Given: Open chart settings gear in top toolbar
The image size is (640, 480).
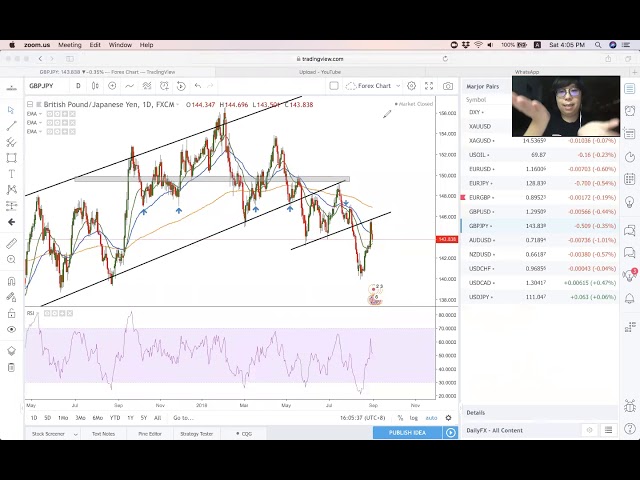Looking at the screenshot, I should pyautogui.click(x=411, y=86).
